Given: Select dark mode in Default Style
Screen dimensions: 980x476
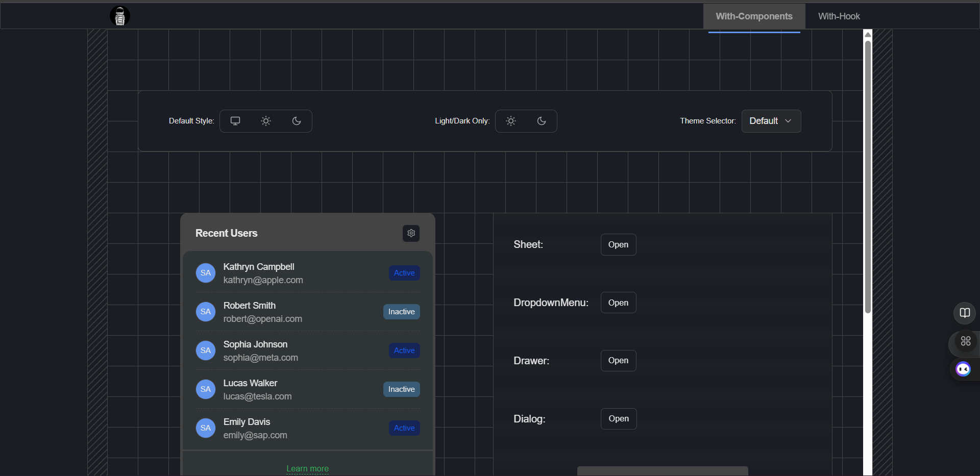Looking at the screenshot, I should pyautogui.click(x=297, y=121).
